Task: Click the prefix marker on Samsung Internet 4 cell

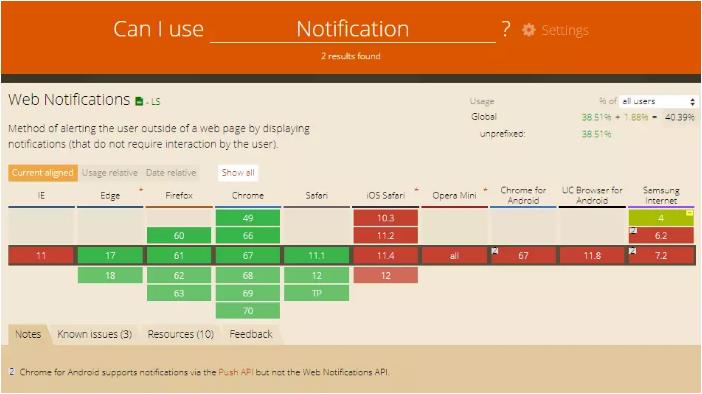Action: click(690, 213)
